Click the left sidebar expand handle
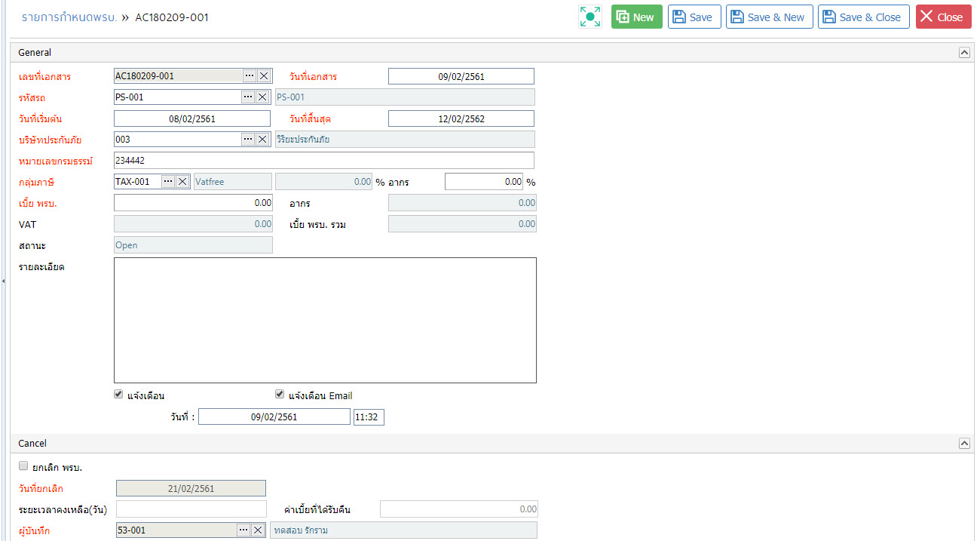 (3, 280)
